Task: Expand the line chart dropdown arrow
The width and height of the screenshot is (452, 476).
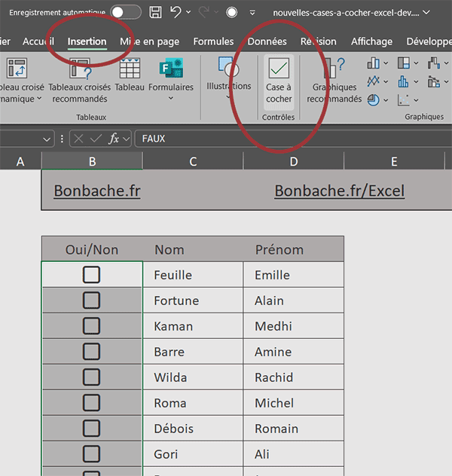Action: pos(386,81)
